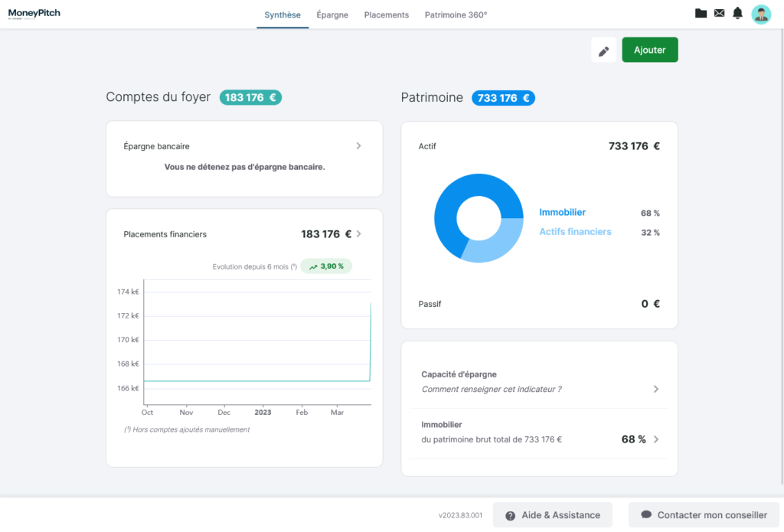This screenshot has width=784, height=532.
Task: Click the green evolution trend badge
Action: [x=326, y=266]
